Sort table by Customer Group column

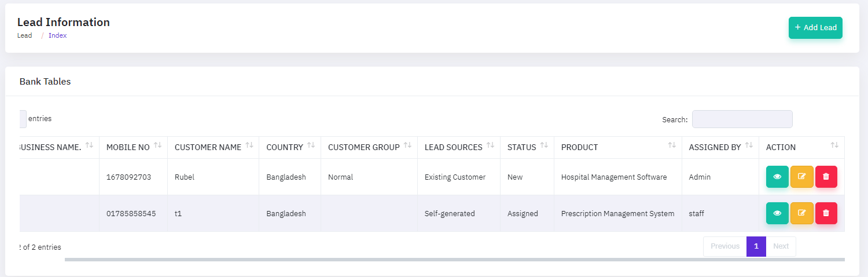click(407, 146)
